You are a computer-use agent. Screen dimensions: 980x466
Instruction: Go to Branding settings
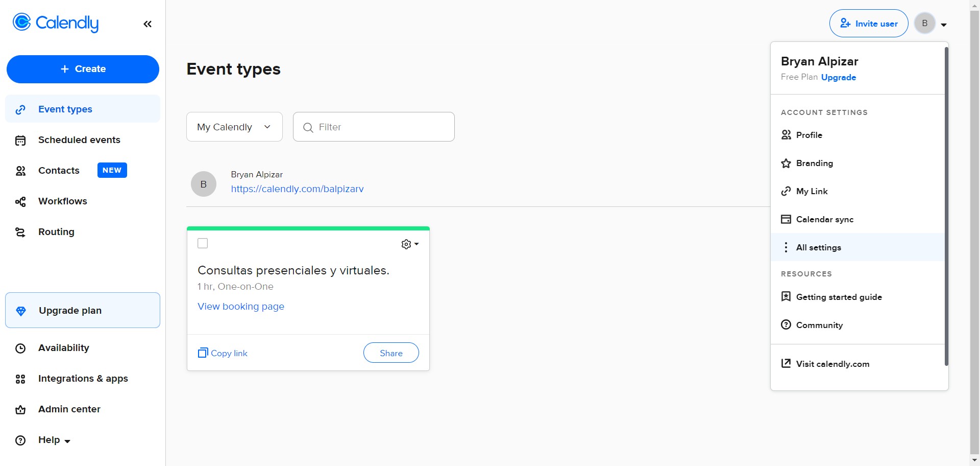pyautogui.click(x=814, y=163)
